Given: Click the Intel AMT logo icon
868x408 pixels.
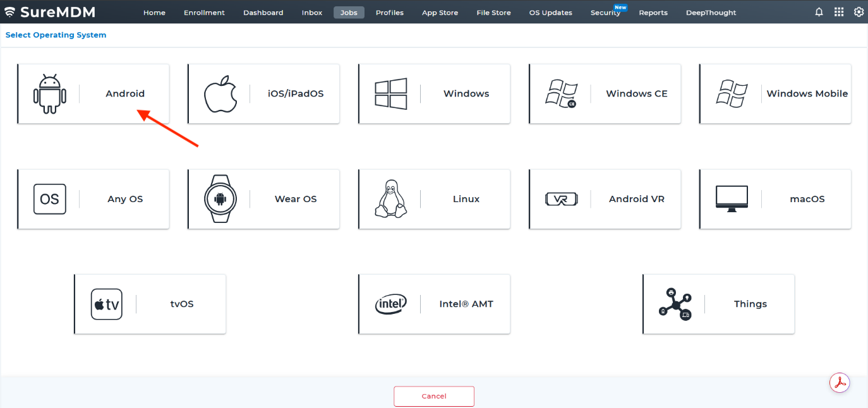Looking at the screenshot, I should [x=390, y=304].
